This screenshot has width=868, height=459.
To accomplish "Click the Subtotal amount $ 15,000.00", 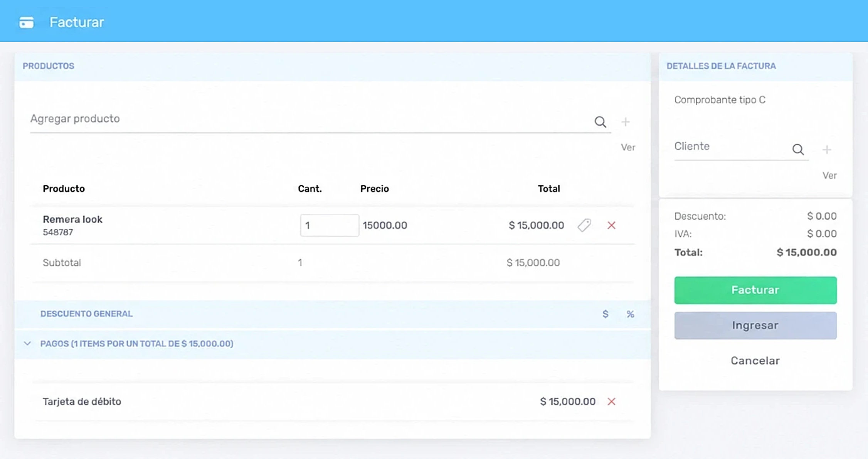I will pyautogui.click(x=533, y=263).
